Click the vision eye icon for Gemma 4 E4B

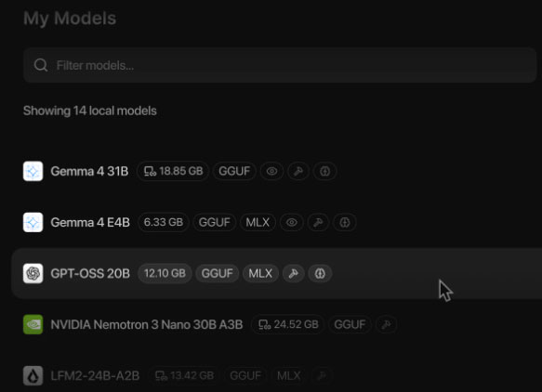[x=292, y=222]
